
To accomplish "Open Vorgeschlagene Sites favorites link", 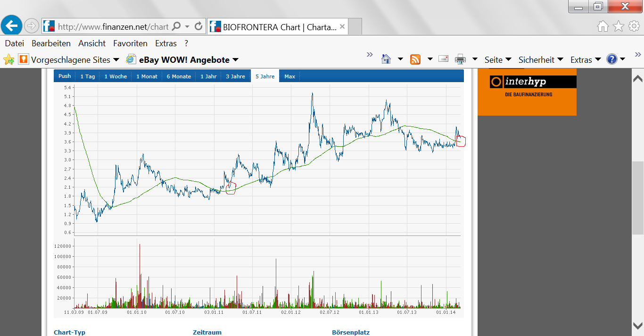I will 65,60.
